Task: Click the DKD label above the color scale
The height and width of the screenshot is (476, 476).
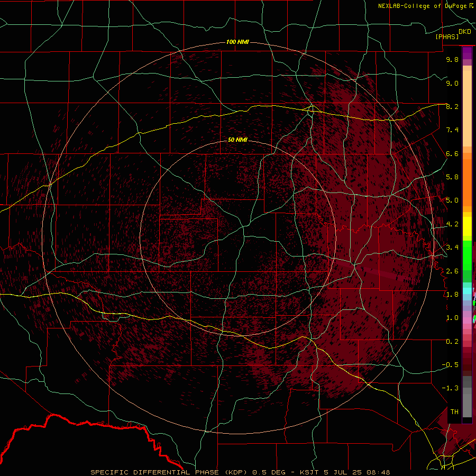Action: [464, 32]
